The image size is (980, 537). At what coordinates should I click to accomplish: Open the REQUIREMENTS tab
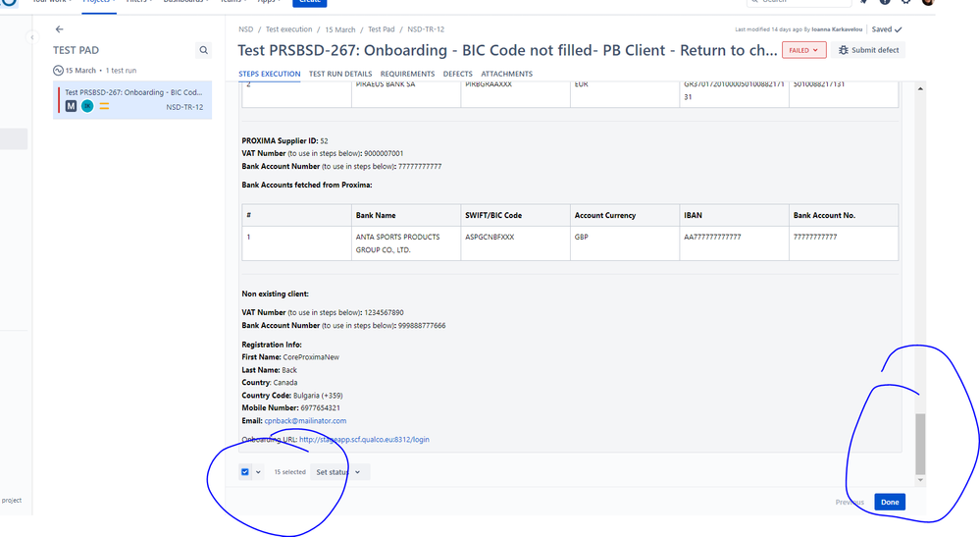coord(407,74)
